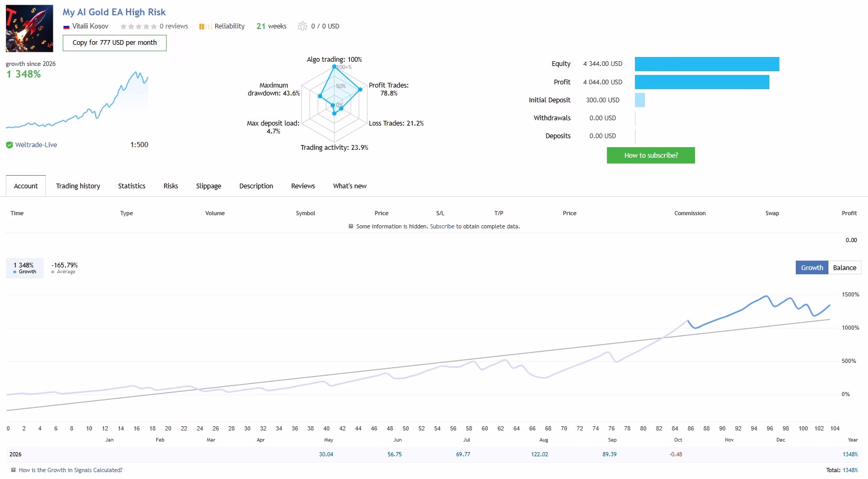Click the Time column header
868x479 pixels.
click(17, 213)
